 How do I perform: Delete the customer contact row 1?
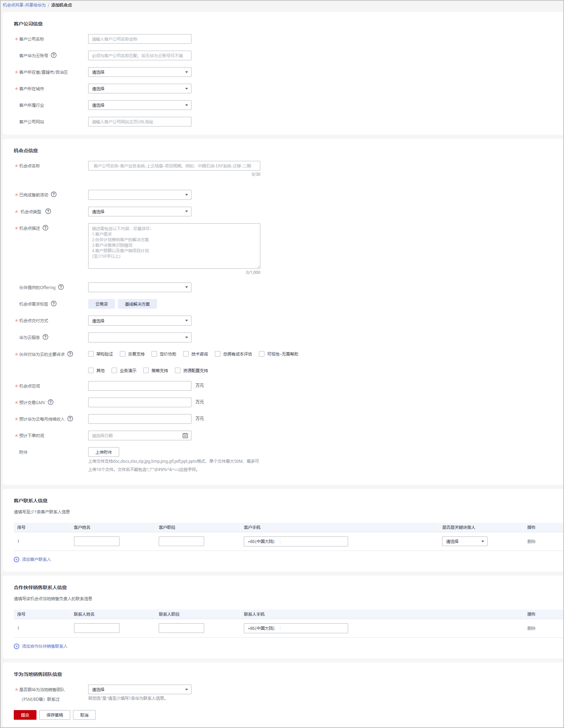point(531,542)
